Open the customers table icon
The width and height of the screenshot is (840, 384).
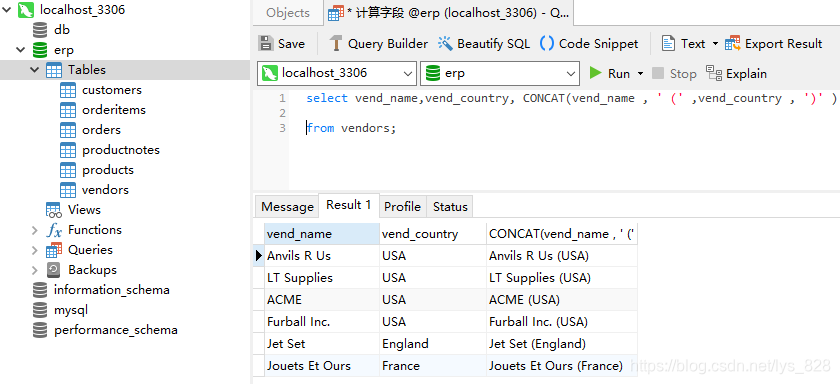click(68, 90)
